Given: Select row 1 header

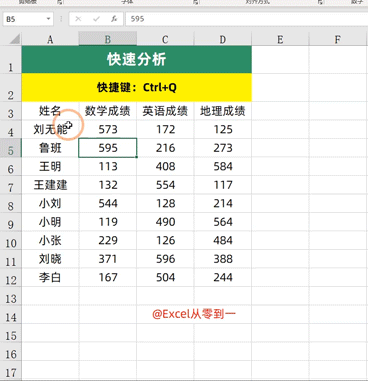Looking at the screenshot, I should point(11,60).
